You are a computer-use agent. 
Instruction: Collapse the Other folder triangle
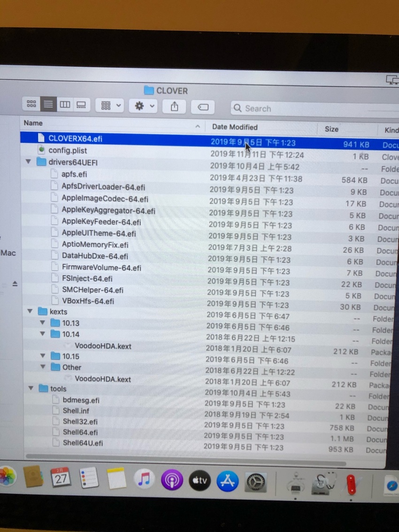(x=43, y=366)
